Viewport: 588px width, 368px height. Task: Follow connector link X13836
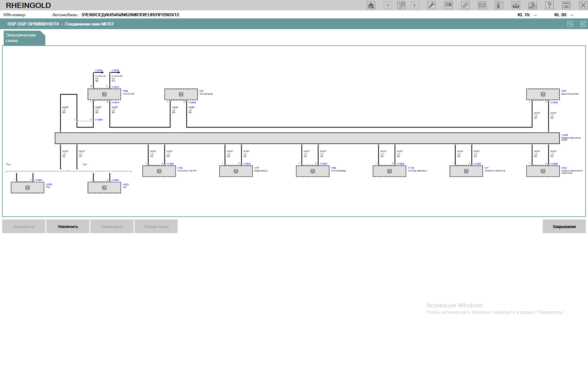coord(99,120)
